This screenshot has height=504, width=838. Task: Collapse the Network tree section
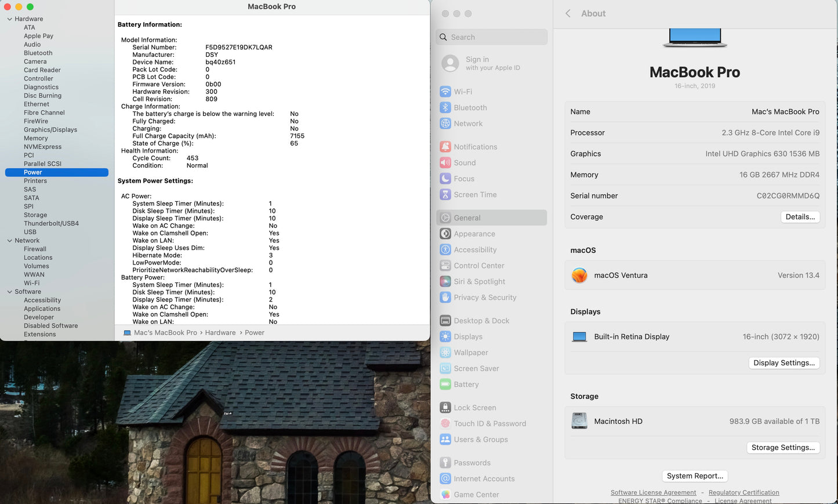pyautogui.click(x=9, y=241)
